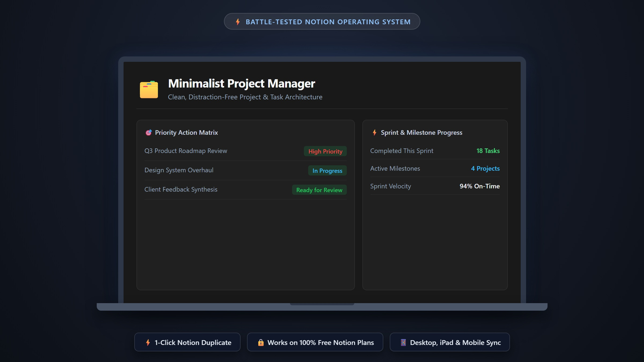The height and width of the screenshot is (362, 644).
Task: Click the target icon next to Priority Action Matrix
Action: pyautogui.click(x=148, y=132)
